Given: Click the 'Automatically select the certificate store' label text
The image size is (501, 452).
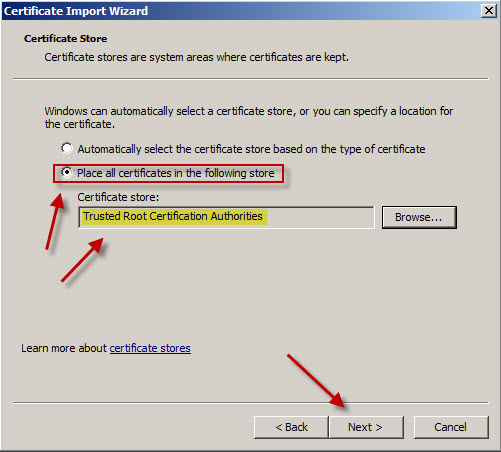Looking at the screenshot, I should coord(251,149).
